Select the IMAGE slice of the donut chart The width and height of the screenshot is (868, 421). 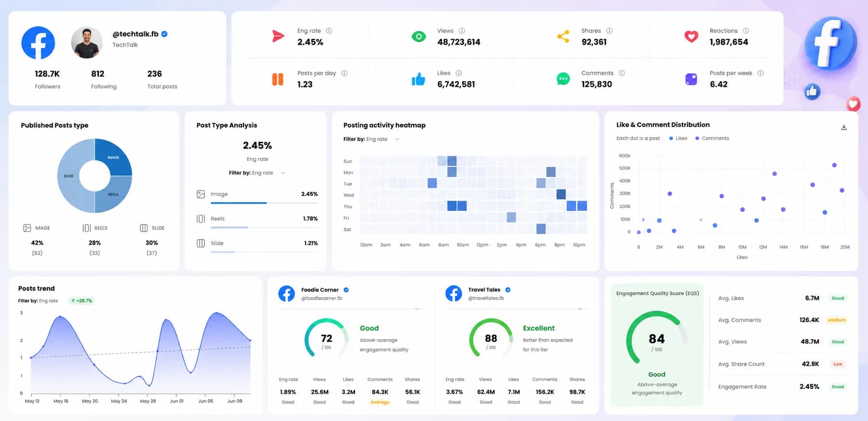[x=114, y=157]
